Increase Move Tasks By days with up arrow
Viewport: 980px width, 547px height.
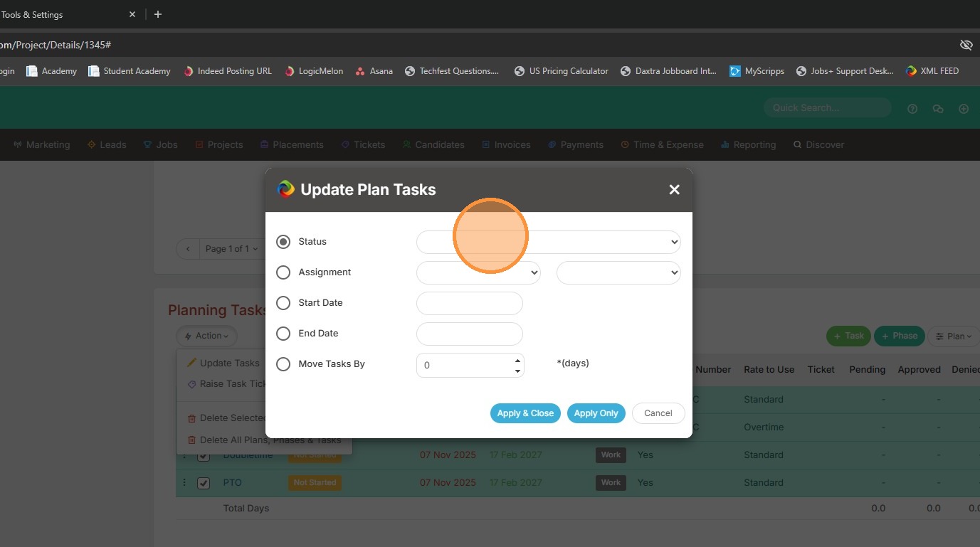[517, 360]
